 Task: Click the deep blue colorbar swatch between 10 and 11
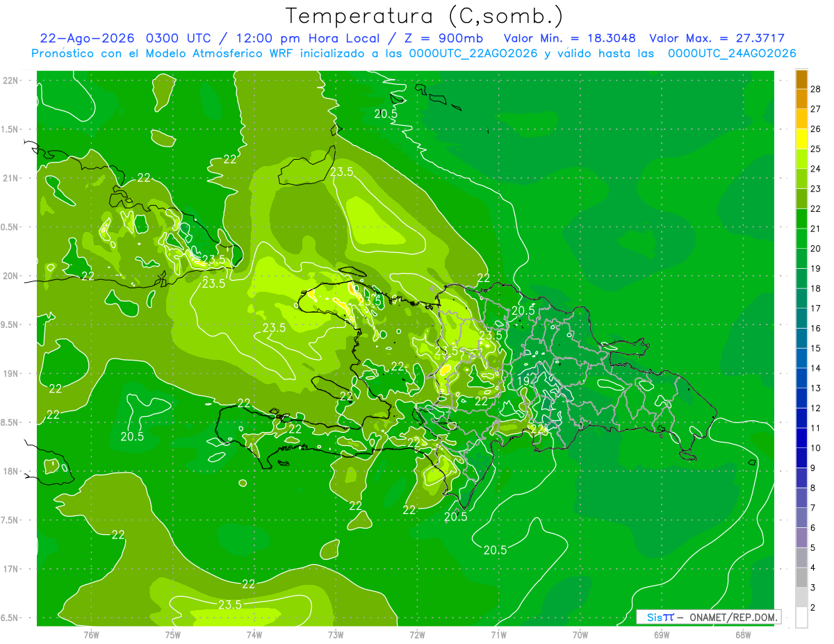click(801, 438)
